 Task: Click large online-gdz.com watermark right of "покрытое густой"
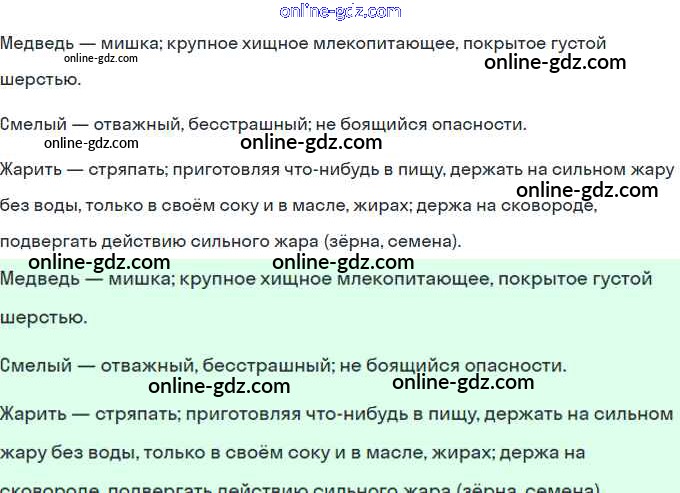click(555, 62)
